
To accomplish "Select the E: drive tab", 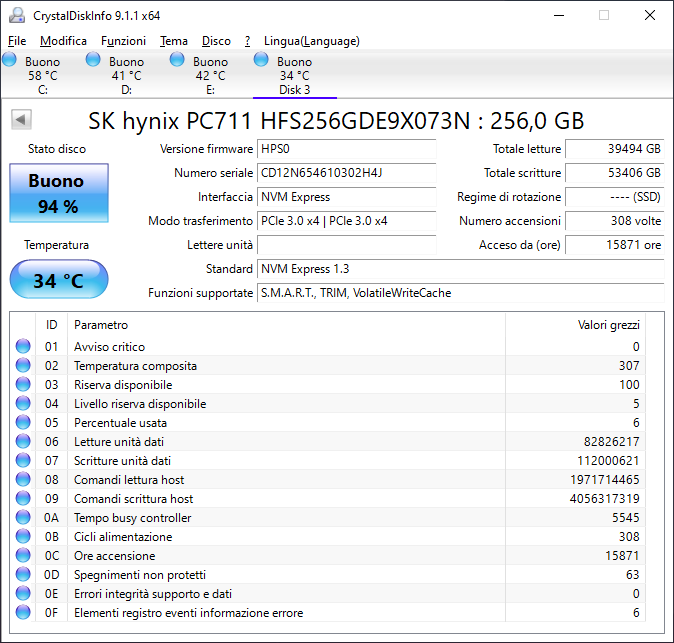I will click(210, 75).
